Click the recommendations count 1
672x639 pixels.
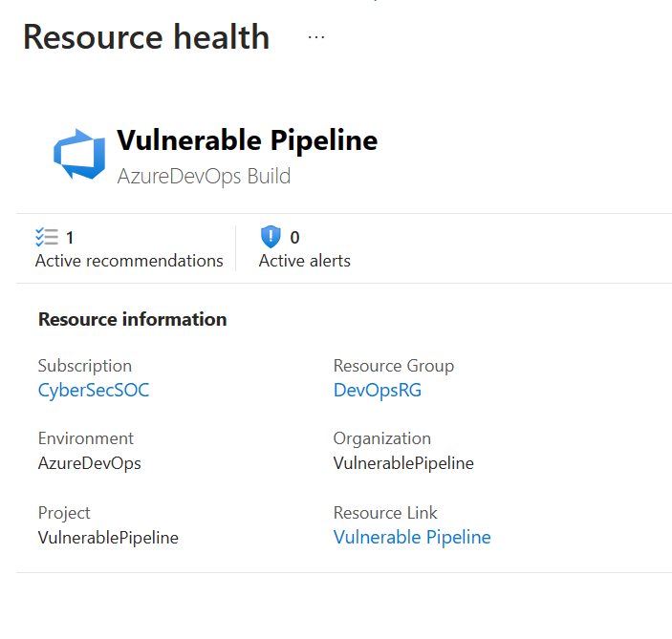70,238
